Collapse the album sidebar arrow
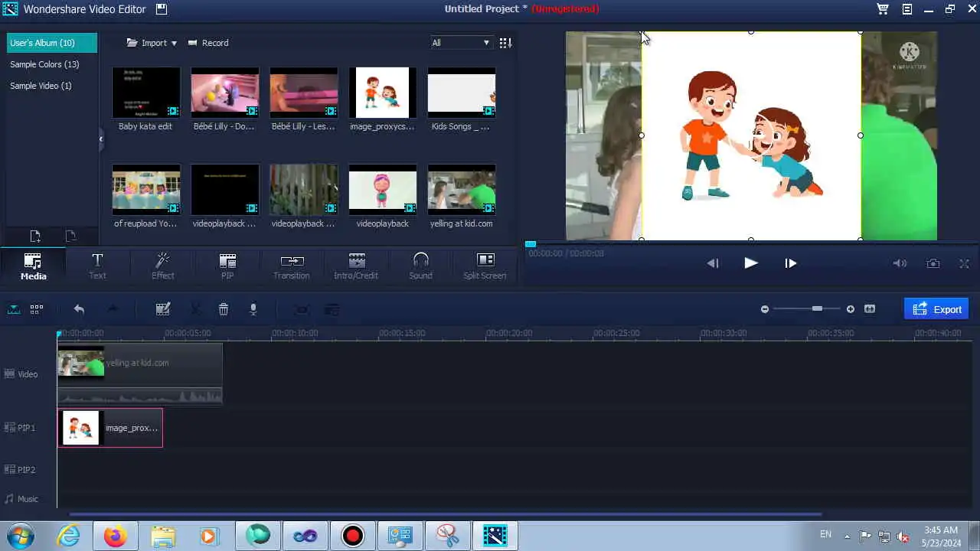This screenshot has height=551, width=980. [x=101, y=139]
